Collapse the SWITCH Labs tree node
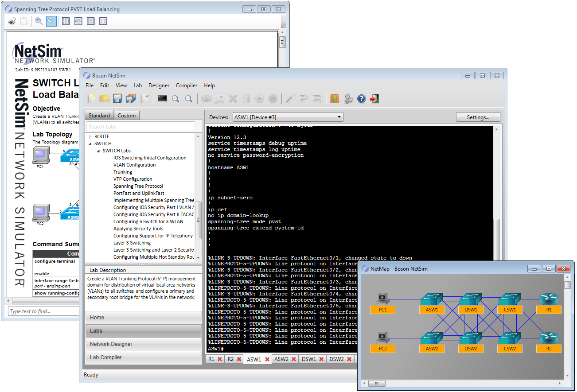 [98, 150]
